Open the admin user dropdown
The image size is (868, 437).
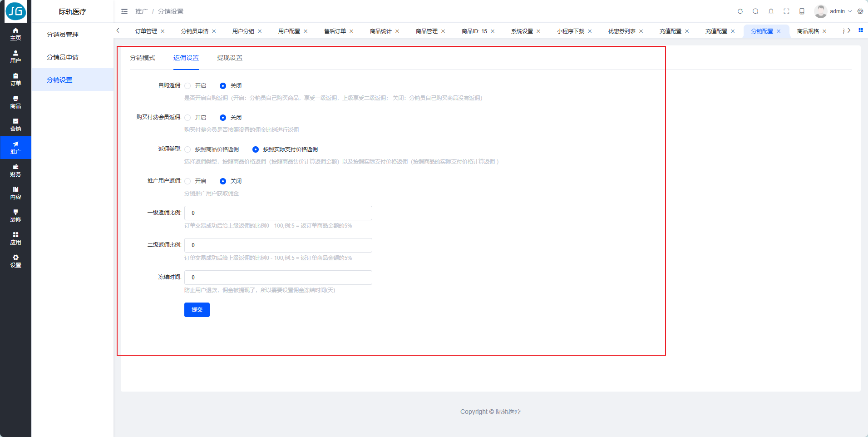tap(841, 11)
